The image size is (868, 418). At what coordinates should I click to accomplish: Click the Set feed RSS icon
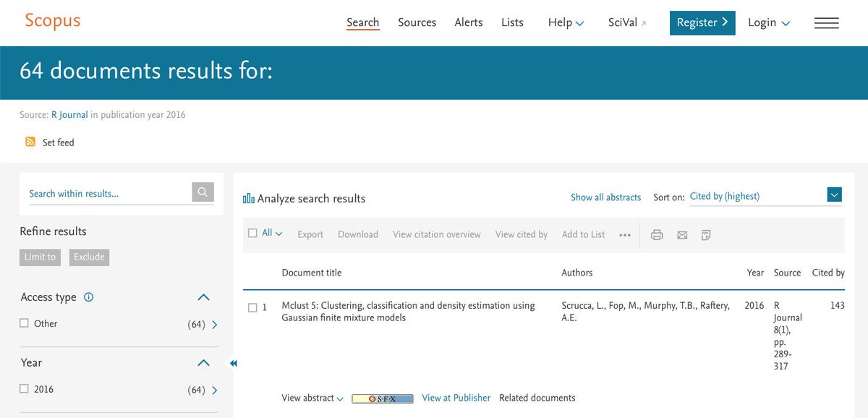click(x=30, y=142)
